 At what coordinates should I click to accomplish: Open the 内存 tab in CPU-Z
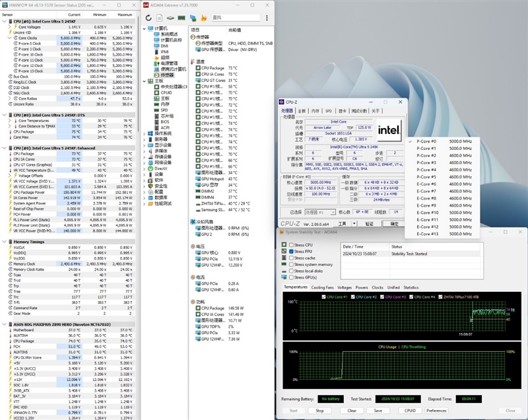click(x=315, y=111)
